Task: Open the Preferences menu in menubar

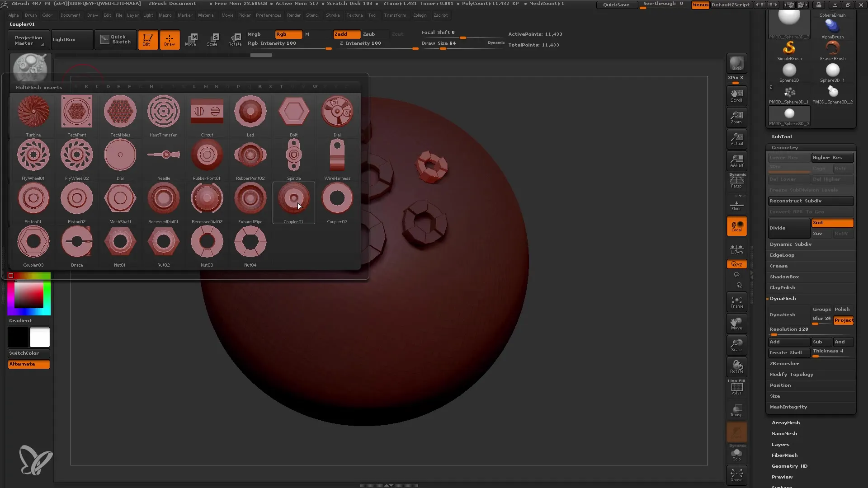Action: coord(267,15)
